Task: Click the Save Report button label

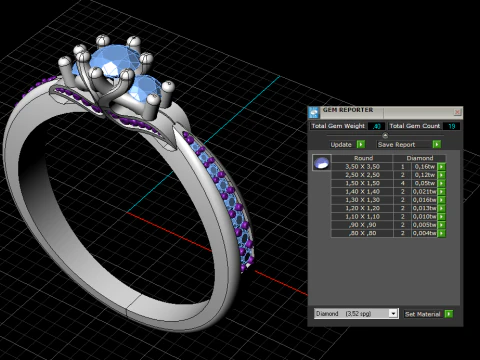Action: [396, 145]
